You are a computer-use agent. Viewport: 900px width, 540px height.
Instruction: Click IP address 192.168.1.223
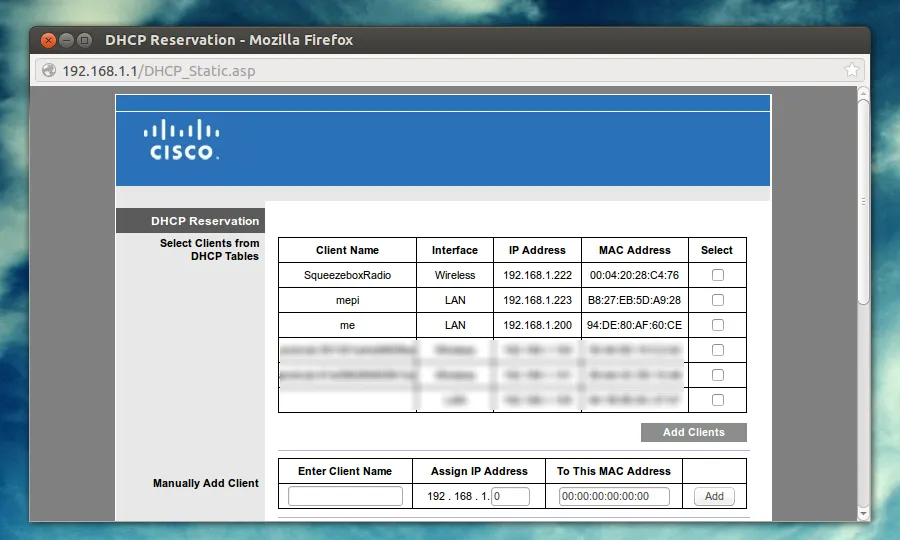(537, 300)
